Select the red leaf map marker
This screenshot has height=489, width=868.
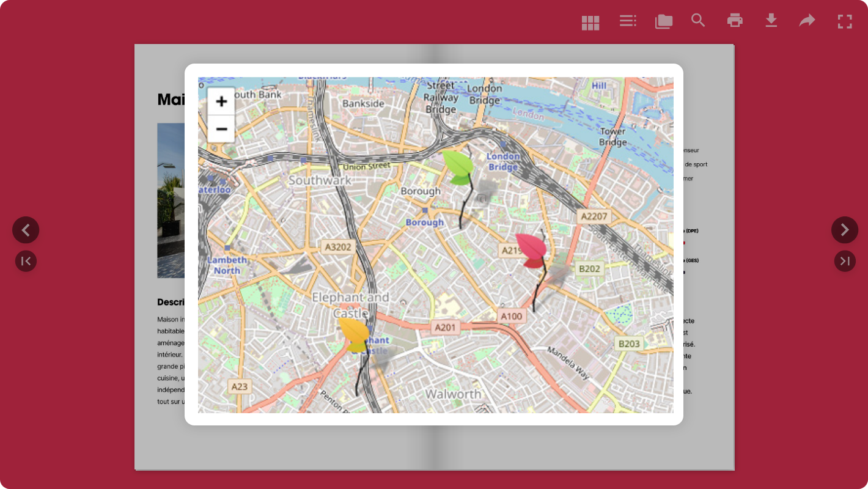click(531, 249)
